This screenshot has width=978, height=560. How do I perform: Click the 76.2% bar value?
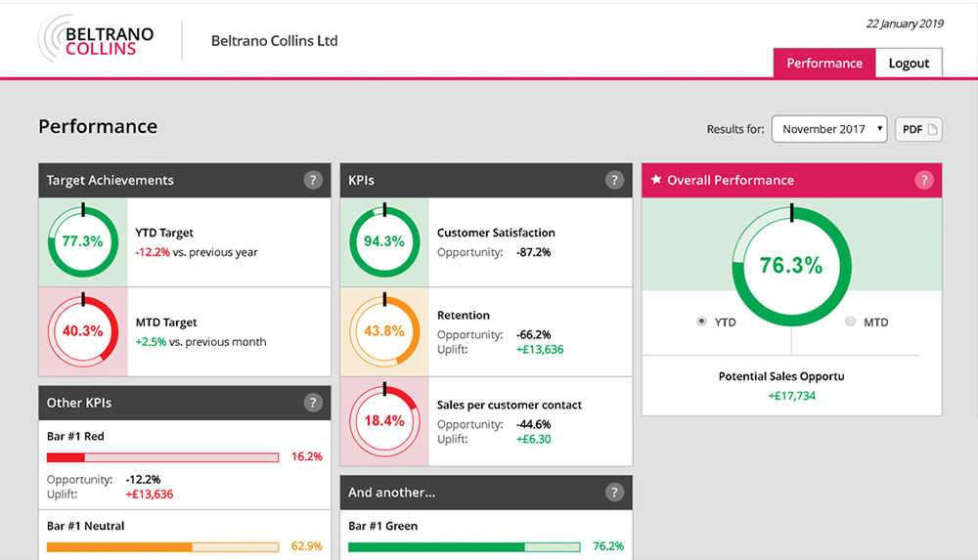click(608, 546)
